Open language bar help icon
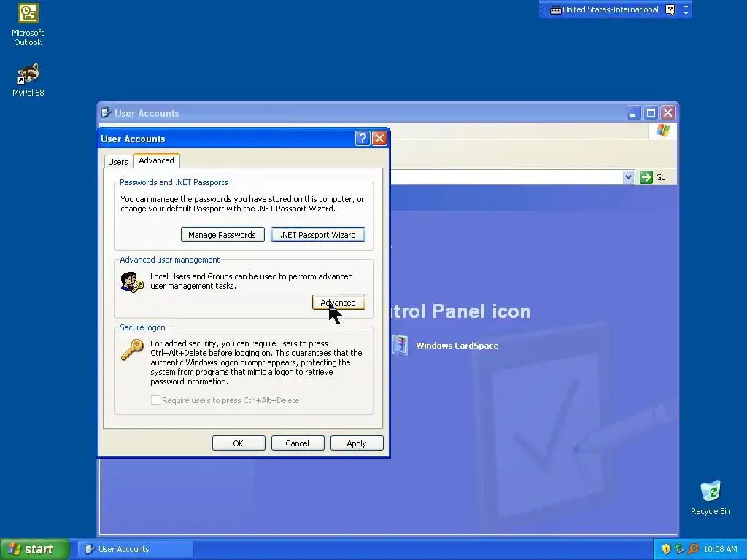 point(670,9)
